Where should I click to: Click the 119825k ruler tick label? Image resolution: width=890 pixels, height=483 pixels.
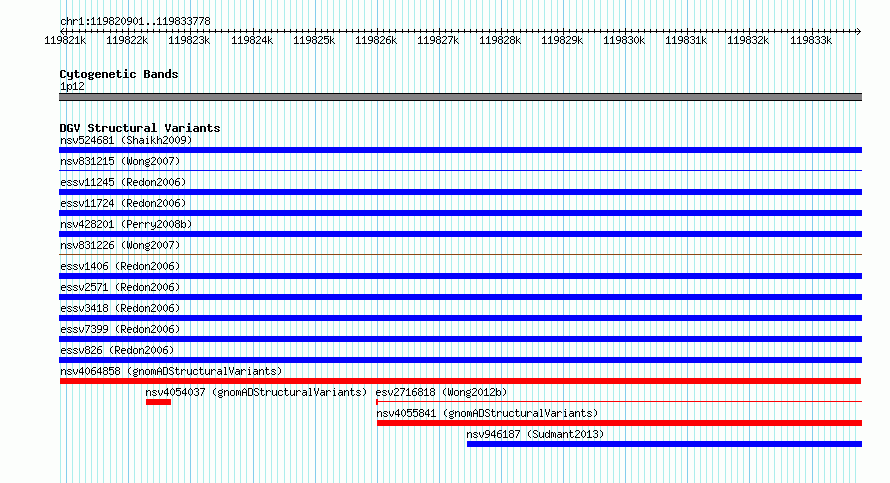314,40
